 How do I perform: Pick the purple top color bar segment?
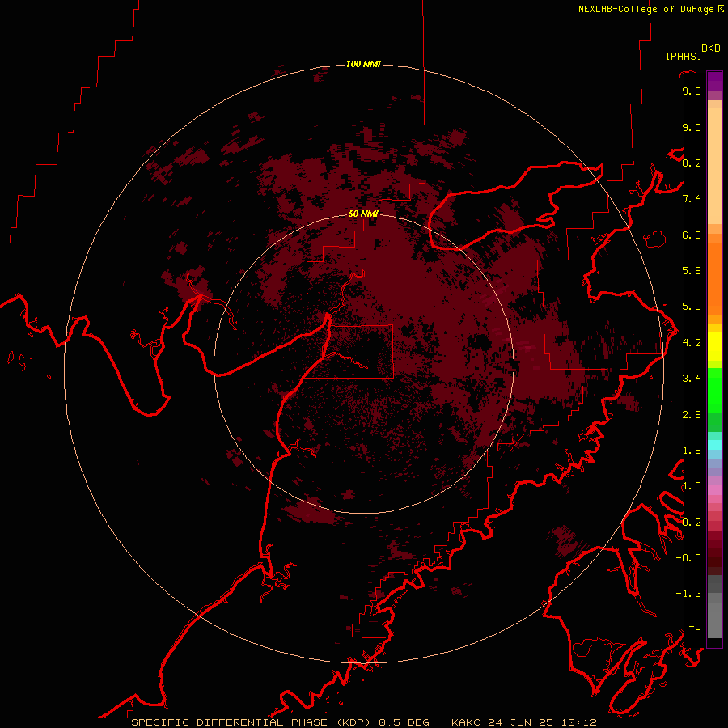714,81
